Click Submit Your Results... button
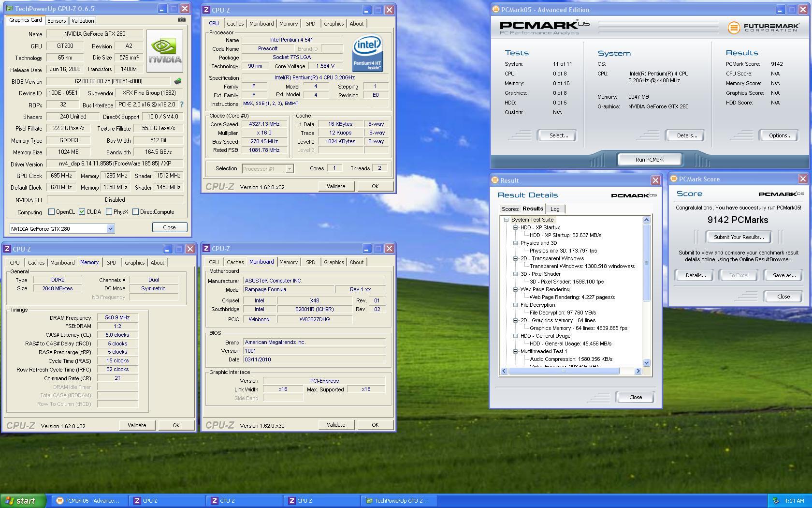This screenshot has height=508, width=812. 739,237
